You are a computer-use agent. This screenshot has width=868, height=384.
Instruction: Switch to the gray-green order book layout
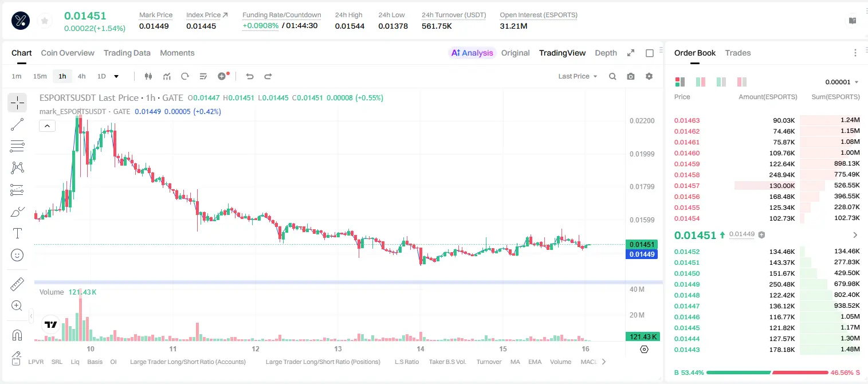(x=721, y=82)
